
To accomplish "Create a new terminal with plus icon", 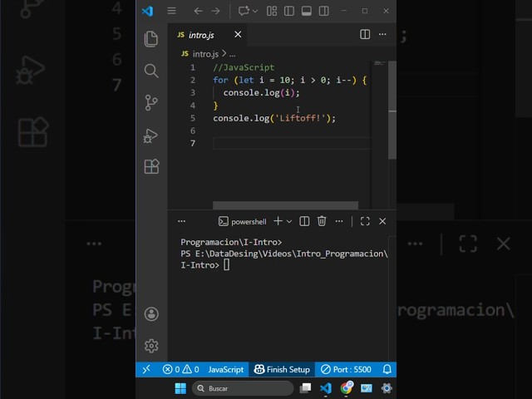I will [278, 221].
